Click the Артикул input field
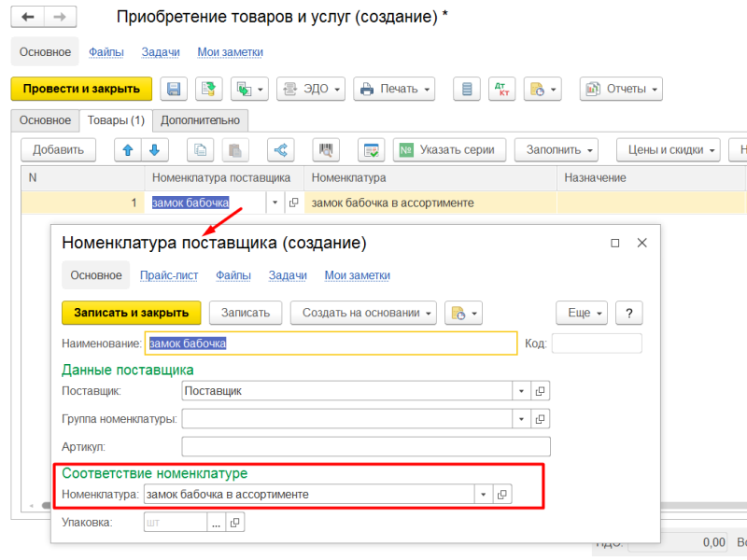This screenshot has height=560, width=747. pyautogui.click(x=366, y=447)
